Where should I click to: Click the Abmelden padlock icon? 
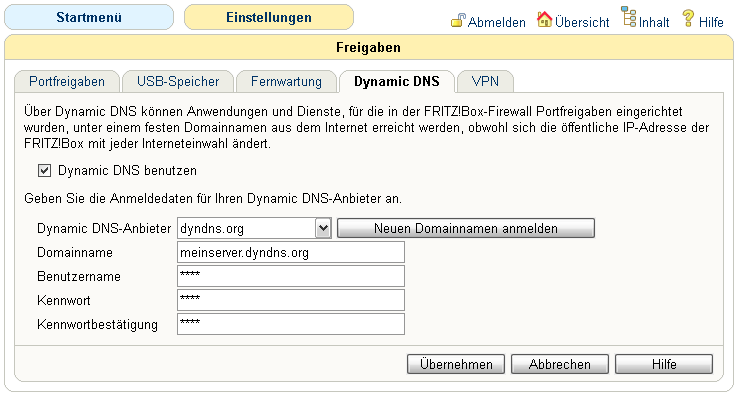pos(458,20)
